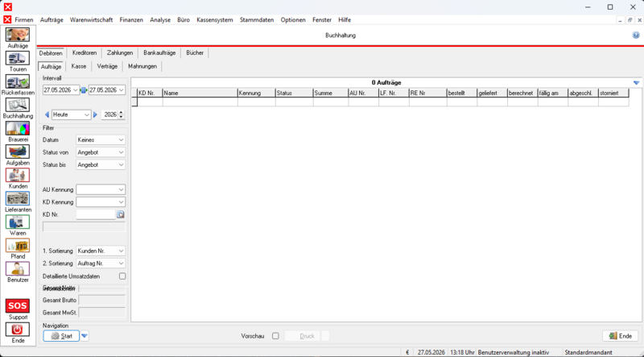Click the red Ende power icon in sidebar

pyautogui.click(x=18, y=330)
